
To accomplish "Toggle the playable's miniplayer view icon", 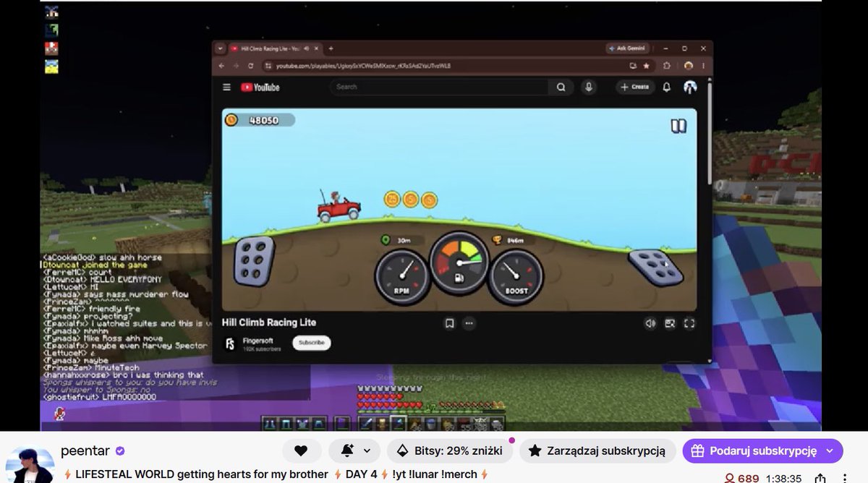I will pyautogui.click(x=670, y=323).
